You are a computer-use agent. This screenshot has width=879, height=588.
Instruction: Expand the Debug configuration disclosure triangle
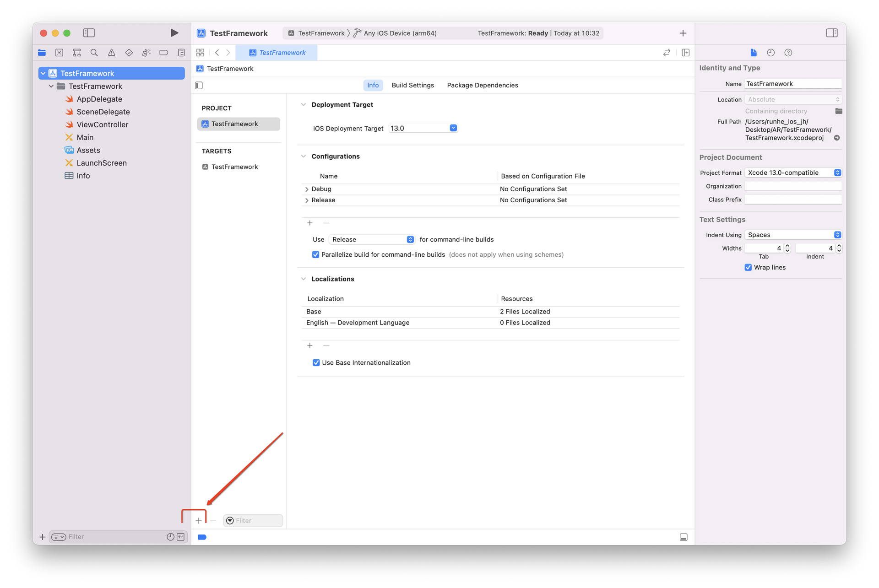pyautogui.click(x=307, y=189)
